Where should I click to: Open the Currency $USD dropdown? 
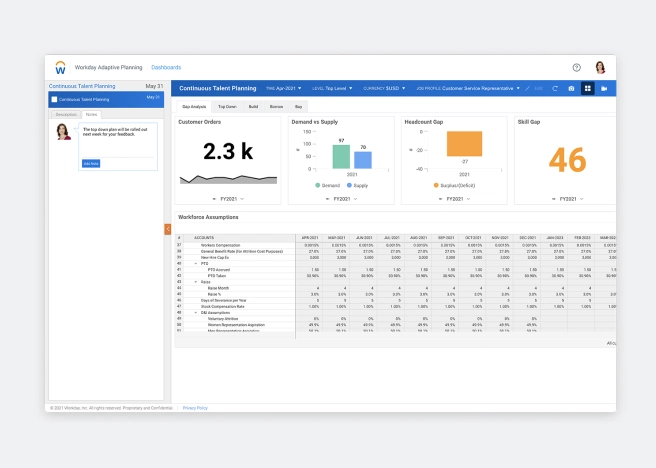click(384, 88)
